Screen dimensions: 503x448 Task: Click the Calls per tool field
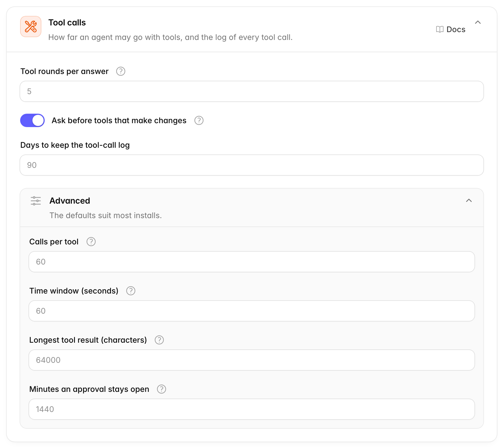[x=252, y=262]
